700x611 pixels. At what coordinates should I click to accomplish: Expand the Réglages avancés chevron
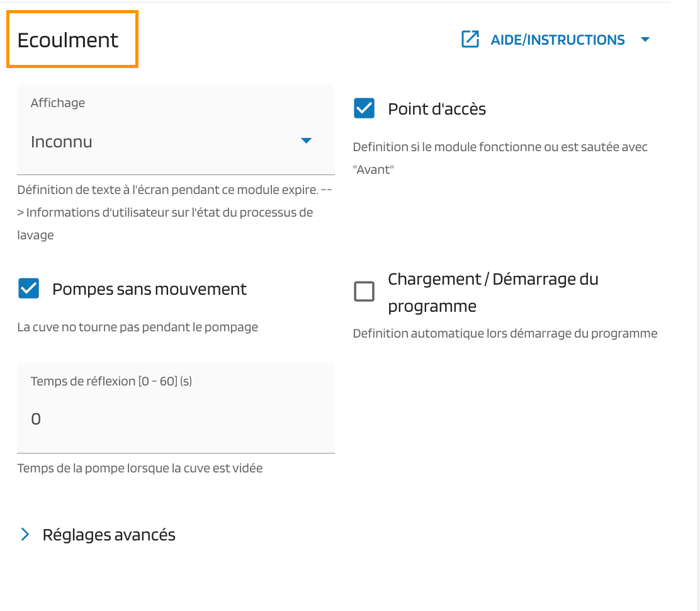[x=25, y=535]
